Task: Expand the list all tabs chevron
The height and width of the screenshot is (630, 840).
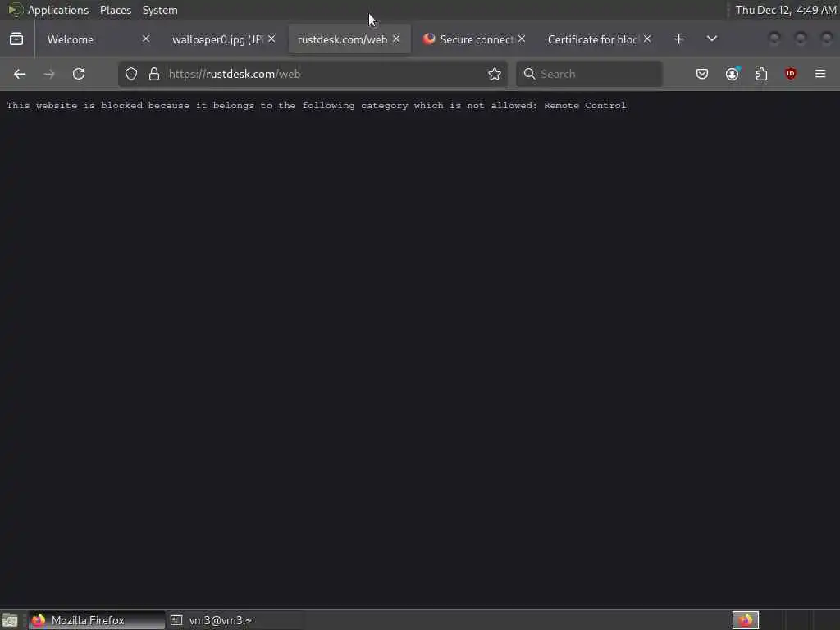Action: pos(711,39)
